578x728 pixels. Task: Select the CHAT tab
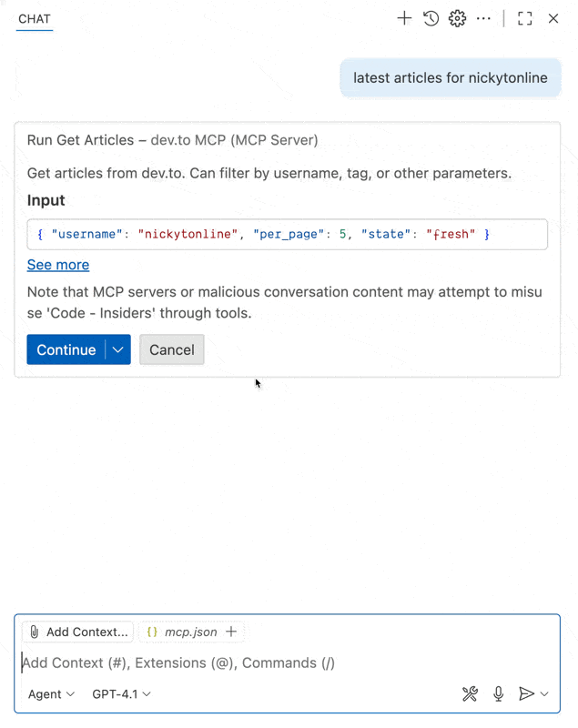34,18
